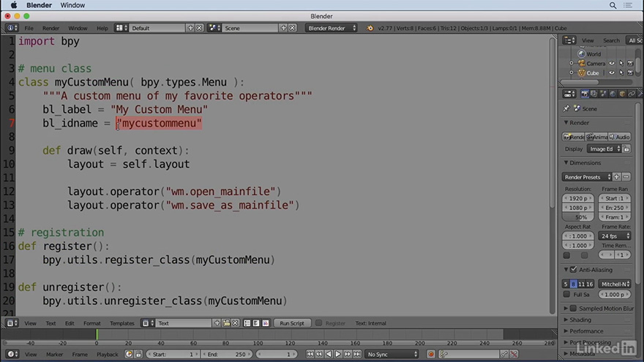Viewport: 644px width, 362px height.
Task: Open the Playback menu in timeline
Action: click(x=107, y=354)
